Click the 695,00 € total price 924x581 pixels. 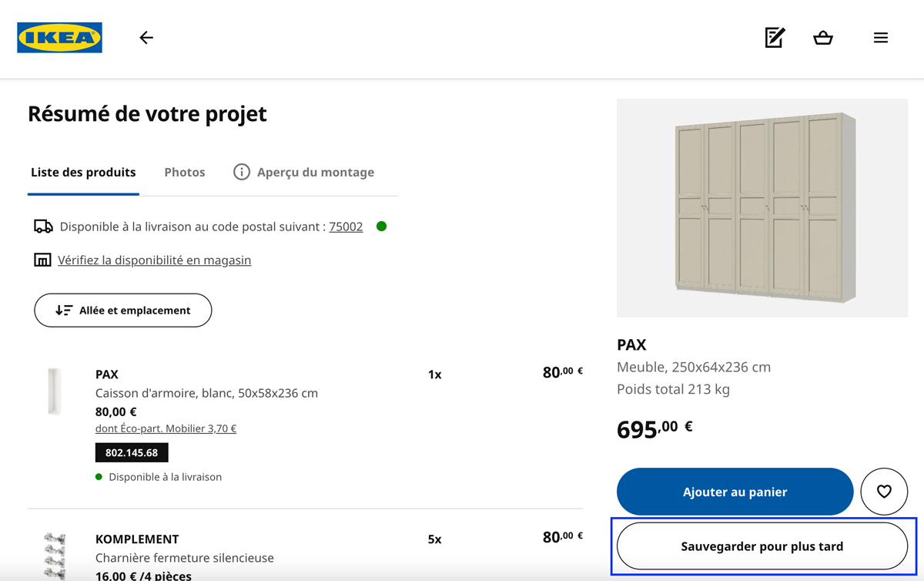coord(654,428)
